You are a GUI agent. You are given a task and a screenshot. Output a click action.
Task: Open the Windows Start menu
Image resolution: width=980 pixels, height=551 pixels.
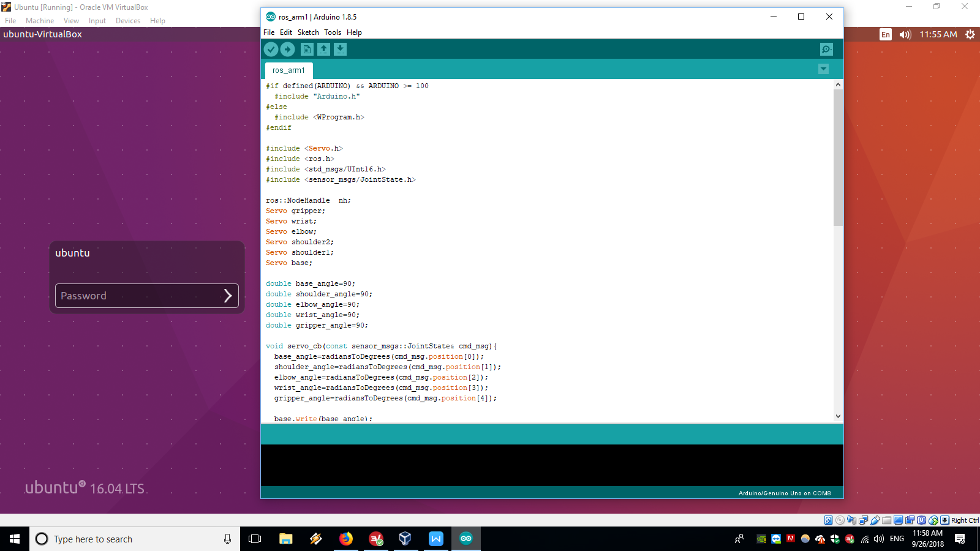pos(15,539)
